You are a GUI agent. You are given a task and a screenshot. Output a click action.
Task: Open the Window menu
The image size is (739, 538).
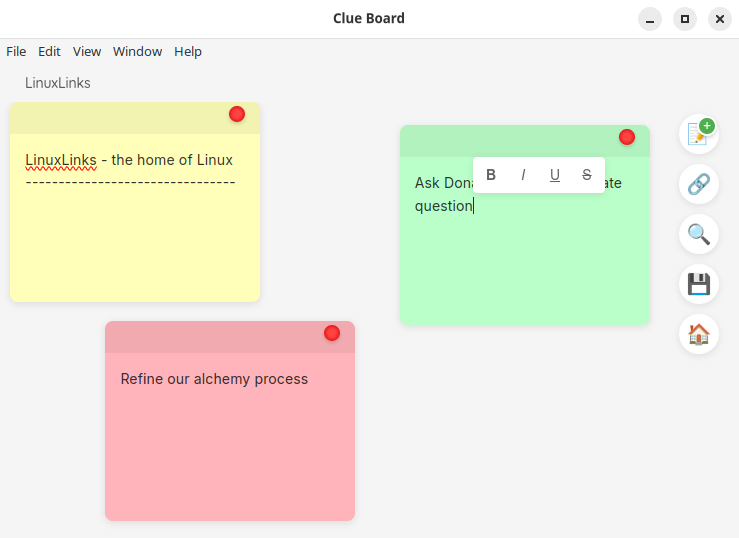pos(137,51)
